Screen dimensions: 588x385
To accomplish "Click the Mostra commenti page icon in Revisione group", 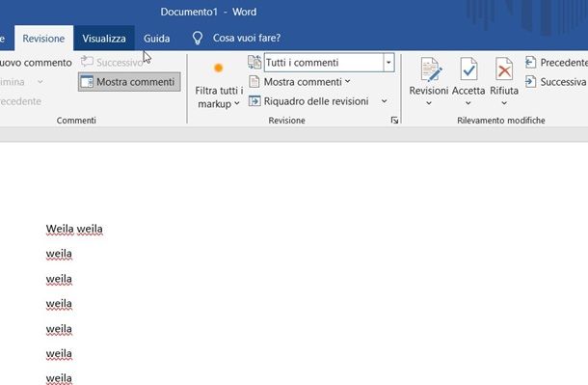I will [254, 81].
